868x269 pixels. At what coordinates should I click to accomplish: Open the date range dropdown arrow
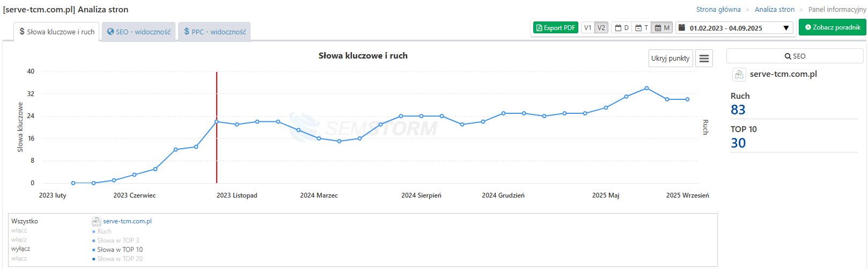[786, 28]
